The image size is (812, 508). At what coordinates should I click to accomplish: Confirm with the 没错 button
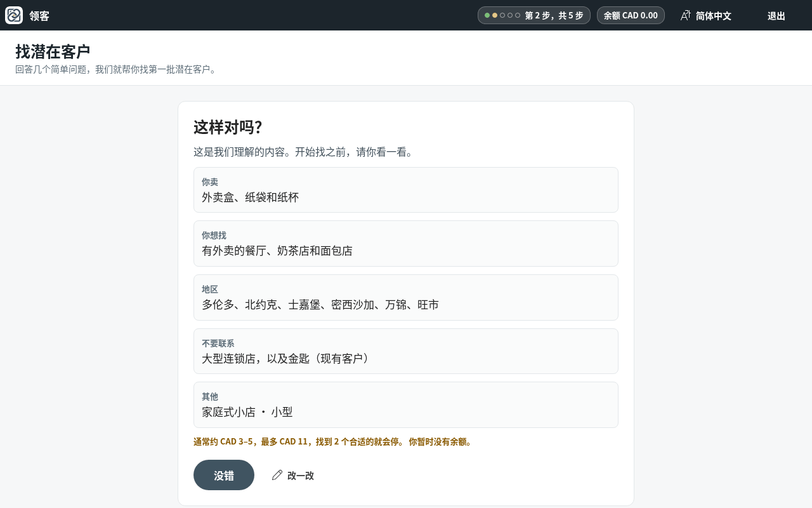[224, 475]
